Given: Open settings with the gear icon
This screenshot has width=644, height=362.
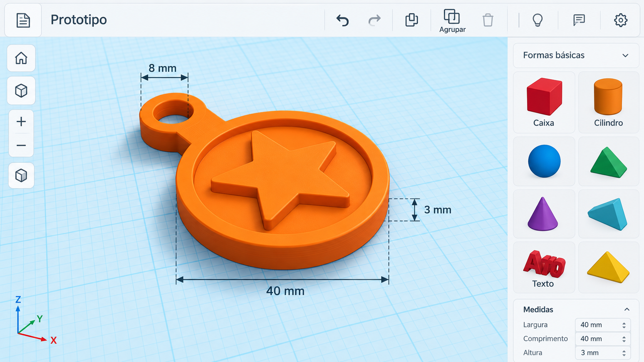Looking at the screenshot, I should (621, 20).
